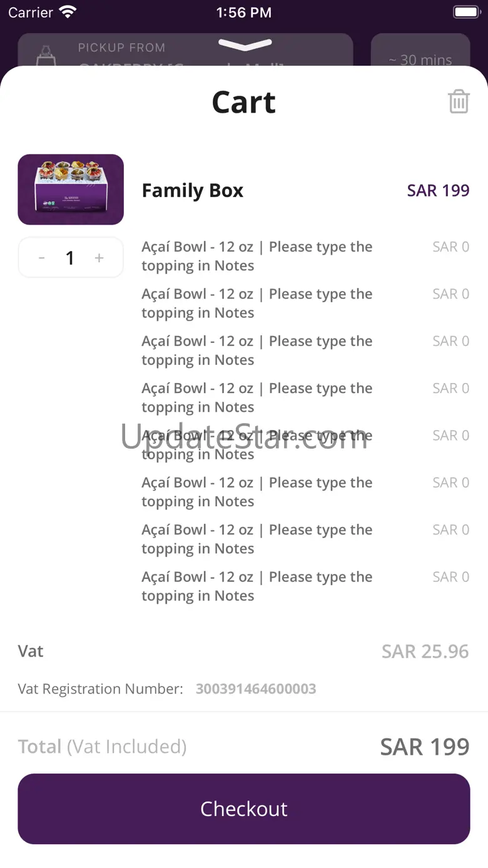Image resolution: width=488 pixels, height=868 pixels.
Task: Select the Vat registration number 300391464600003
Action: click(x=256, y=689)
